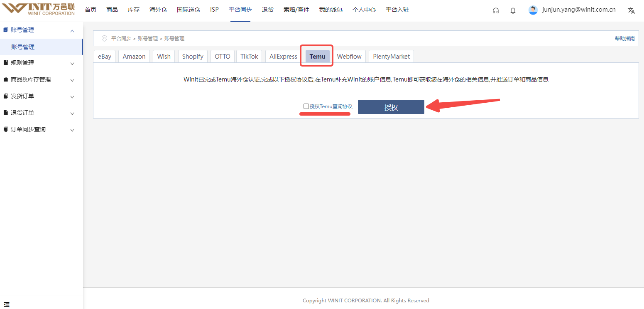Click the 规则管理 section icon

[x=6, y=63]
